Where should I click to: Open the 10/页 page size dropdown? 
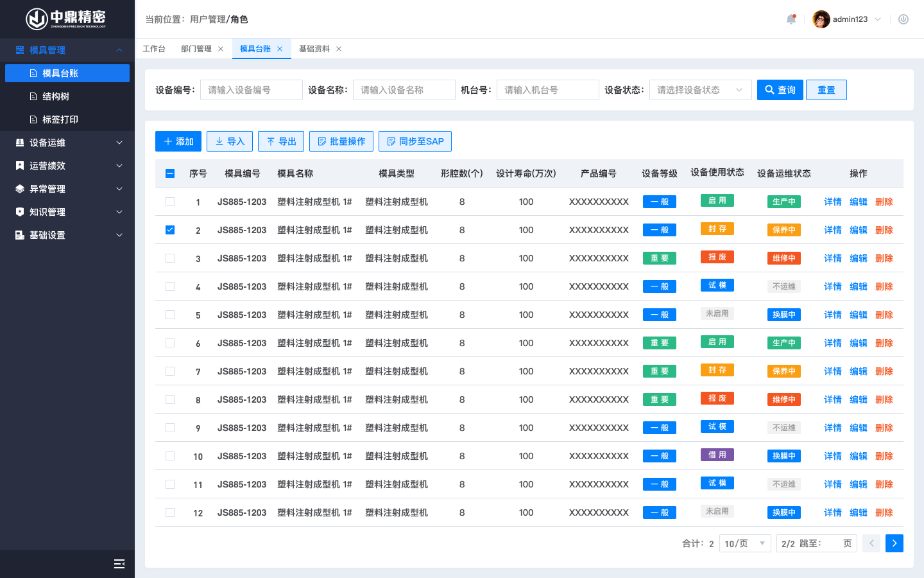pyautogui.click(x=744, y=543)
